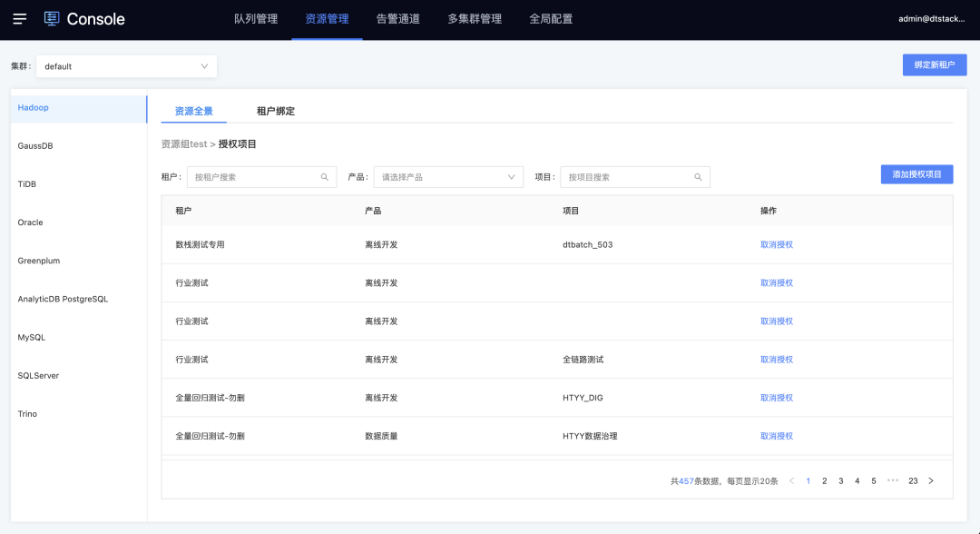The width and height of the screenshot is (980, 534).
Task: Click the HTYY_DIG project cell
Action: [583, 398]
